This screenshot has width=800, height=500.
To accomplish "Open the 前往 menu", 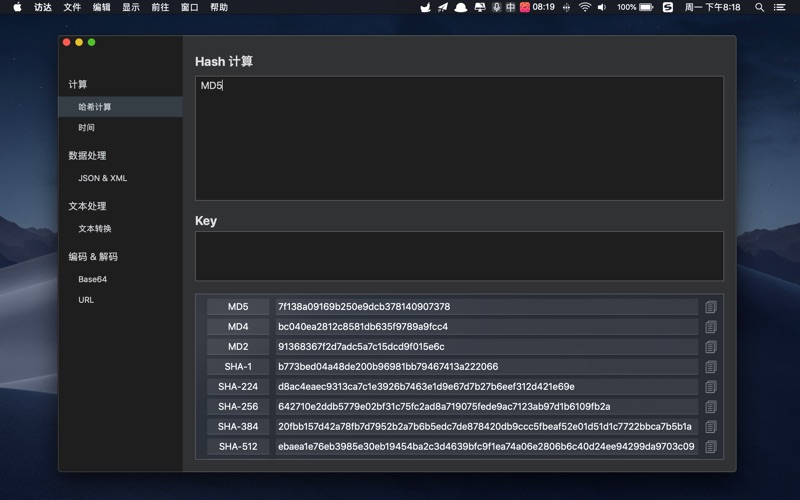I will (x=160, y=7).
